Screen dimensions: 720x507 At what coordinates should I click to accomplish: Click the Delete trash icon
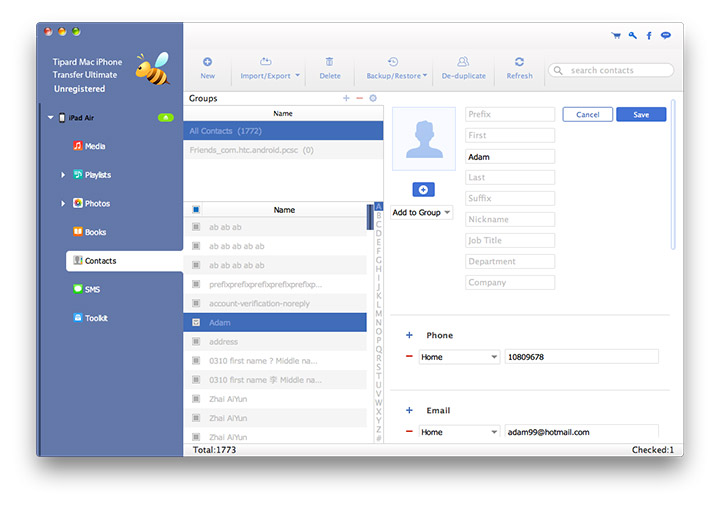coord(329,62)
